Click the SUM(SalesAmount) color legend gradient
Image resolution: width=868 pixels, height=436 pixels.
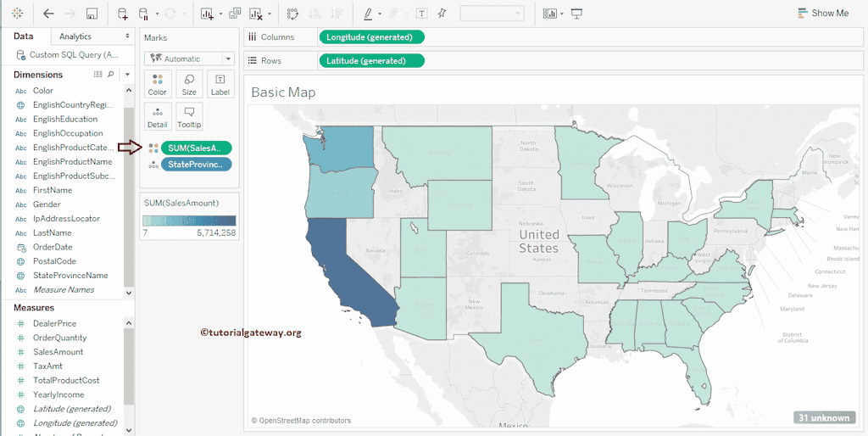189,221
